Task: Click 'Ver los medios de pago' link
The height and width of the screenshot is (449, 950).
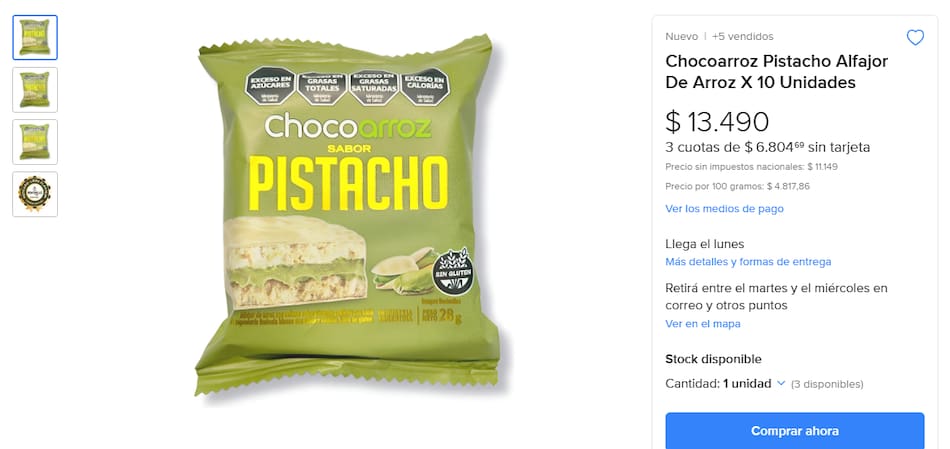Action: pos(724,208)
